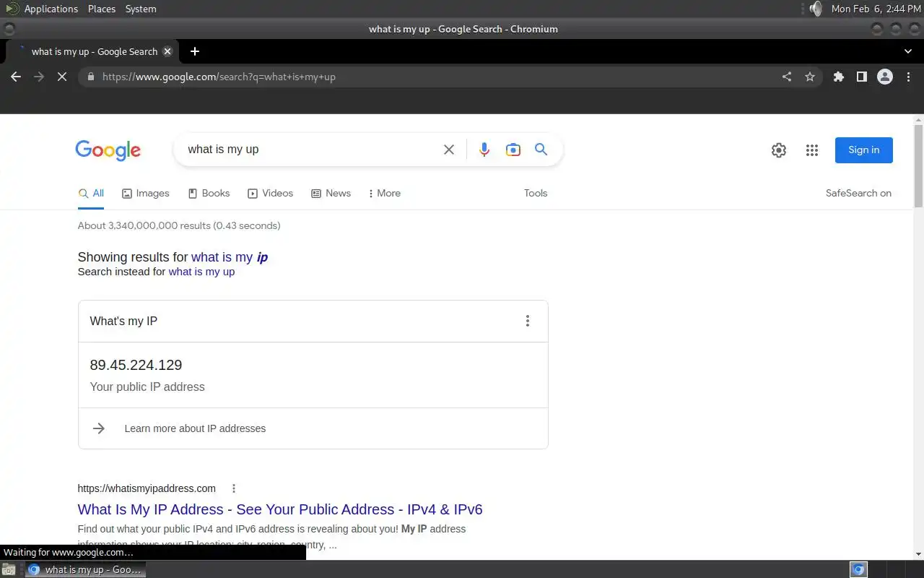Open the Chromium profile avatar

pos(885,77)
